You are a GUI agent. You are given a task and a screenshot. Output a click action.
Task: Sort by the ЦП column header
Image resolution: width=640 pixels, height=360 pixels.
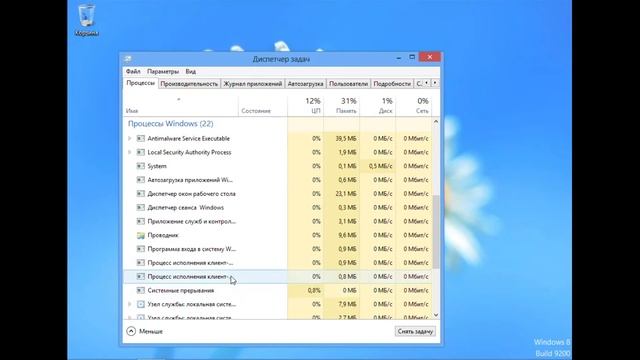(x=305, y=106)
